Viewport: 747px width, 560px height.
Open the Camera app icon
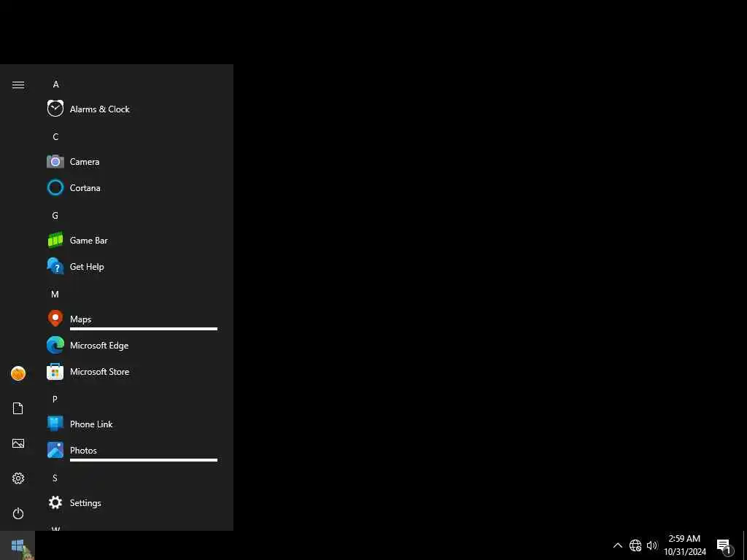pos(55,161)
